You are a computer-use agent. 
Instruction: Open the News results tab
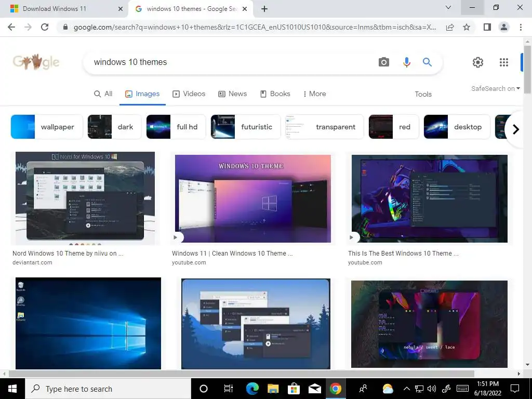[x=232, y=94]
